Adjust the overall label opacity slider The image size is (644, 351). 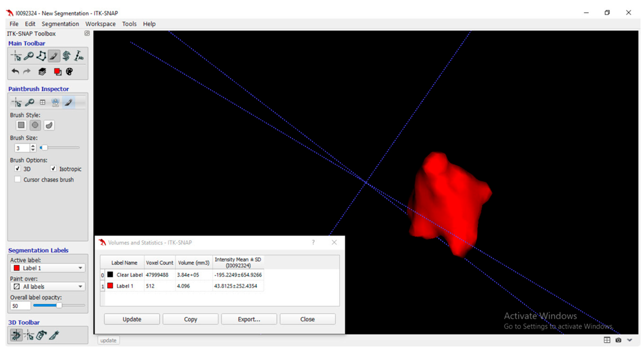[x=59, y=305]
